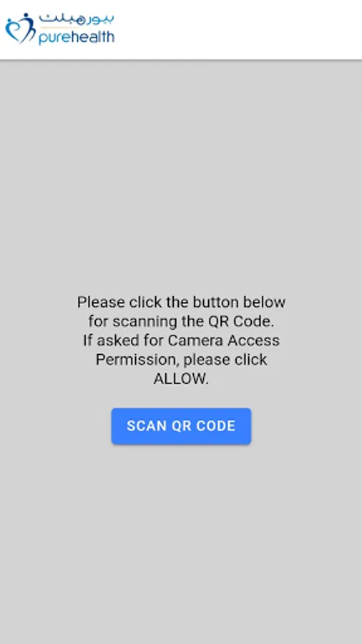The image size is (362, 644).
Task: Click the PureHealth heart-figure logo icon
Action: (20, 29)
